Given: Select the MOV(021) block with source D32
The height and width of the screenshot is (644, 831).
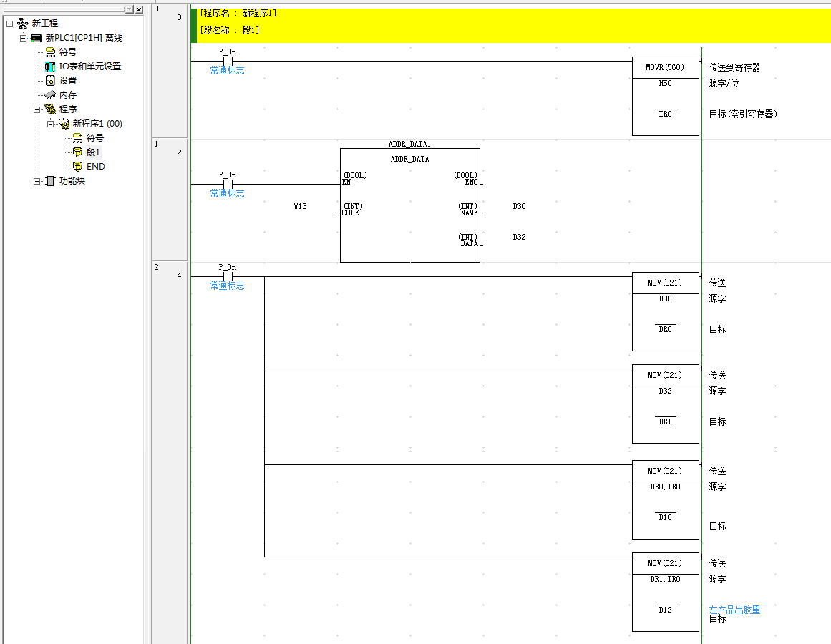Looking at the screenshot, I should click(x=665, y=404).
